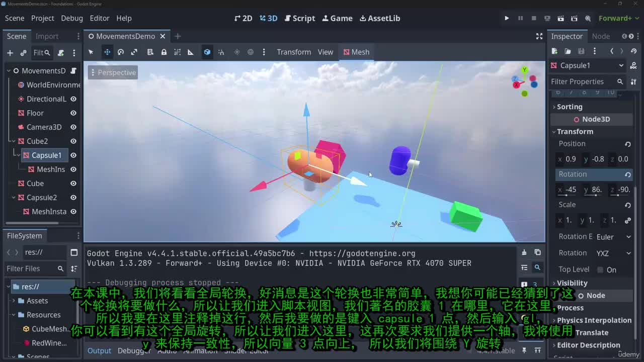644x362 pixels.
Task: Open the Output bottom panel
Action: point(99,350)
